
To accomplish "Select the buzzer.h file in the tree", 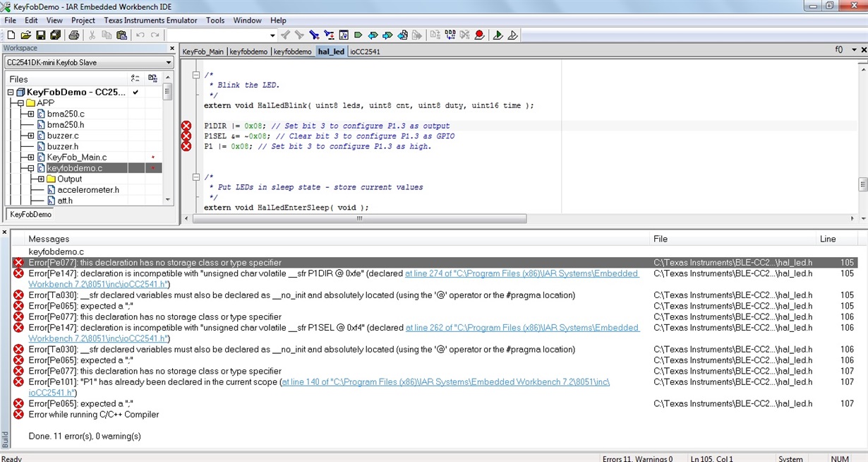I will (x=62, y=146).
